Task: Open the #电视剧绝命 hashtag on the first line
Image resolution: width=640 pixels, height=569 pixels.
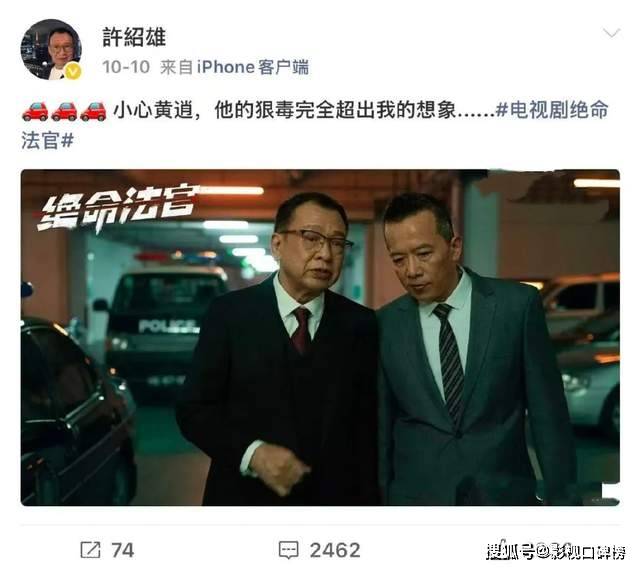Action: pos(552,110)
